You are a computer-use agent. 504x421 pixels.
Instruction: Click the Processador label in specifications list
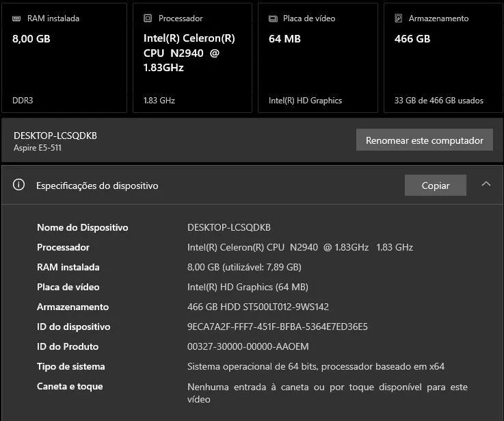pos(64,247)
